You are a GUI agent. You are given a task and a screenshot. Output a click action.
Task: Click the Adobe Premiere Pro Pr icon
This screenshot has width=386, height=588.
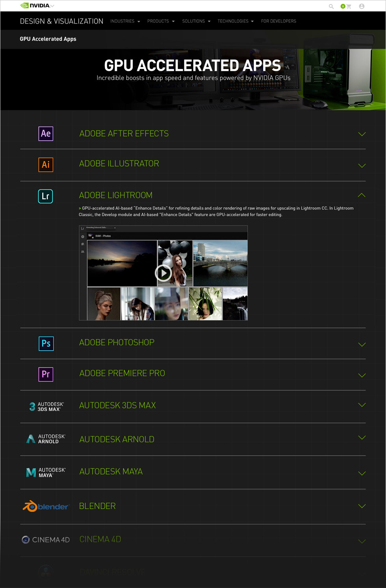tap(46, 374)
